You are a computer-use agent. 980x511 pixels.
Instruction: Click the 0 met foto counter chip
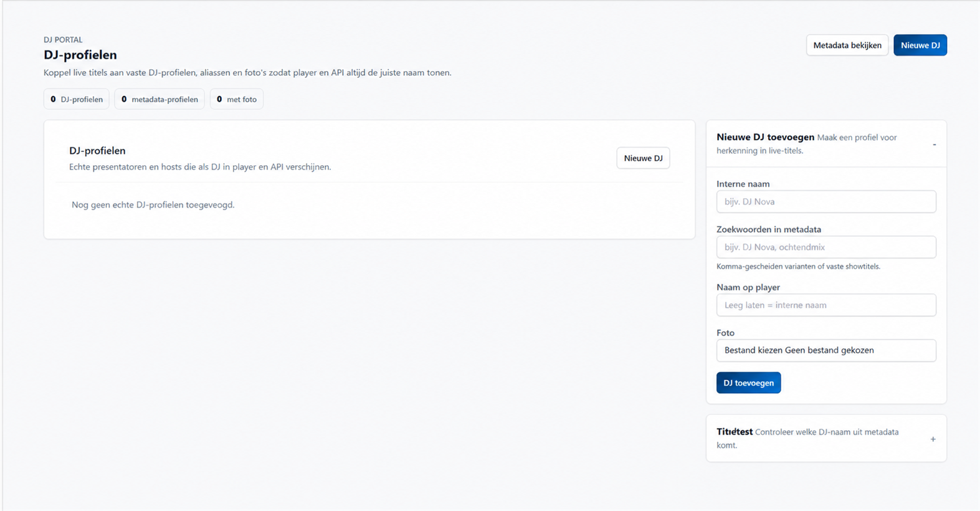click(237, 99)
